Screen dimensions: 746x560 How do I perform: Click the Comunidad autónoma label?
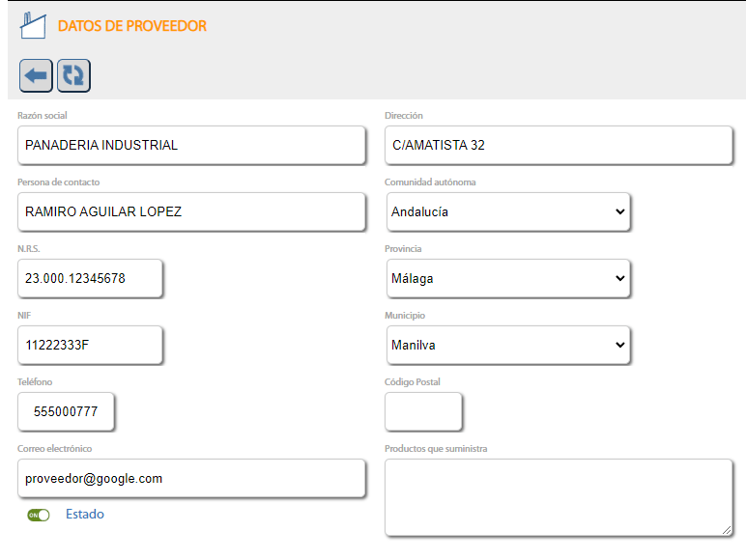click(430, 182)
